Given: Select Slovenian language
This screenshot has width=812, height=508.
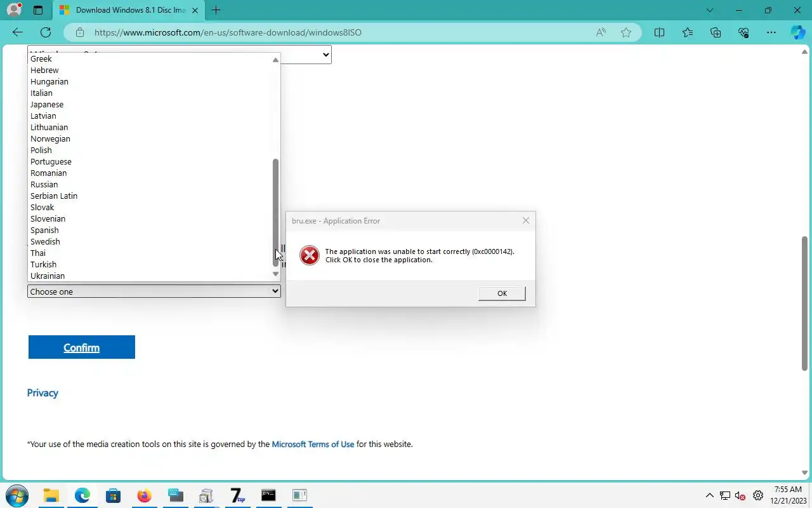Looking at the screenshot, I should tap(150, 218).
